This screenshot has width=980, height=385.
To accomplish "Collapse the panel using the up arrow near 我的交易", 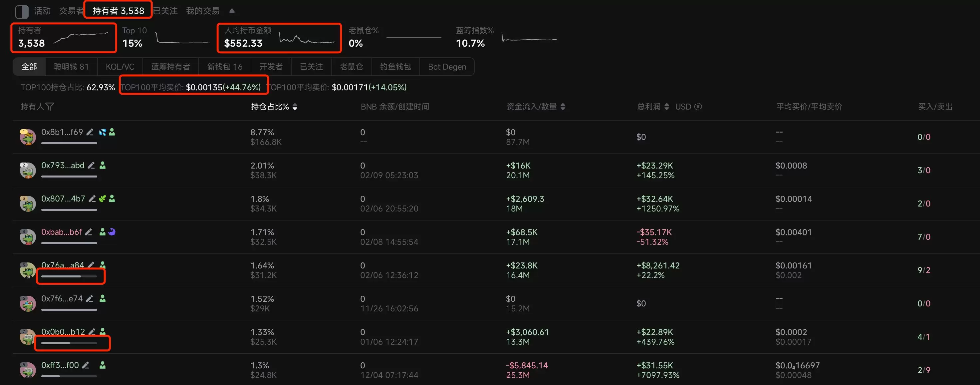I will click(232, 11).
